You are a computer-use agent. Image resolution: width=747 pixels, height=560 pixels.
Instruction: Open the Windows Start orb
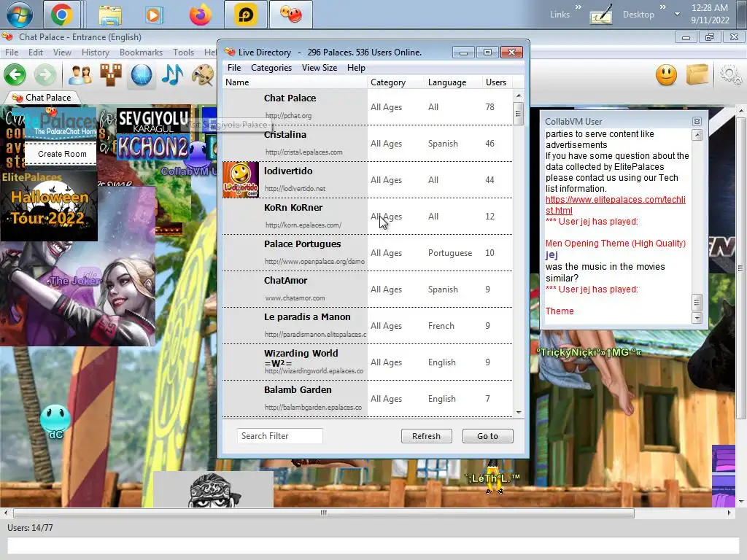pos(20,15)
